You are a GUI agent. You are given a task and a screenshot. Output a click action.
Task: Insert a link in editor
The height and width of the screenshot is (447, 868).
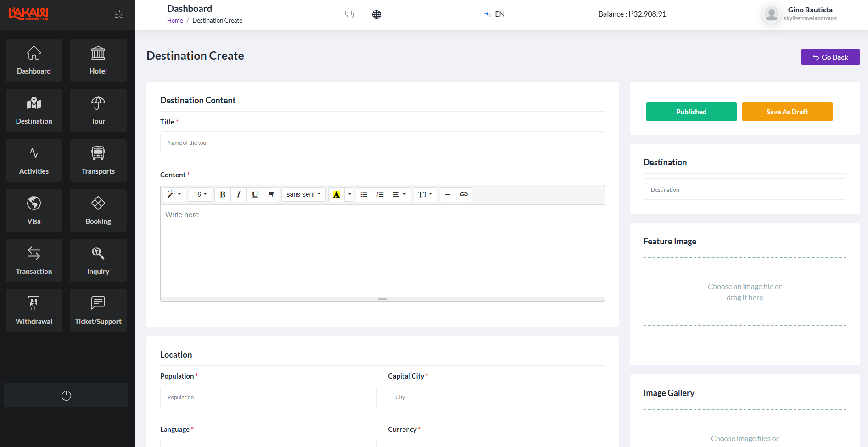tap(464, 194)
